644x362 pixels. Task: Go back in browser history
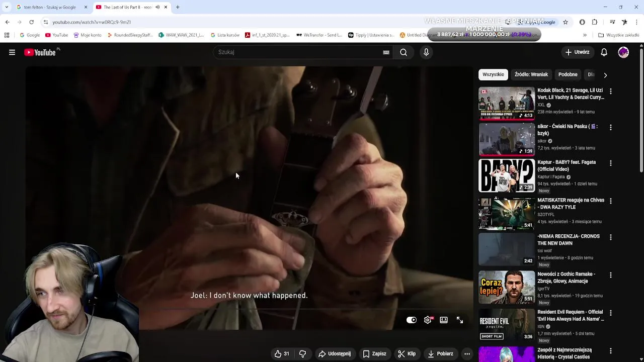coord(8,22)
